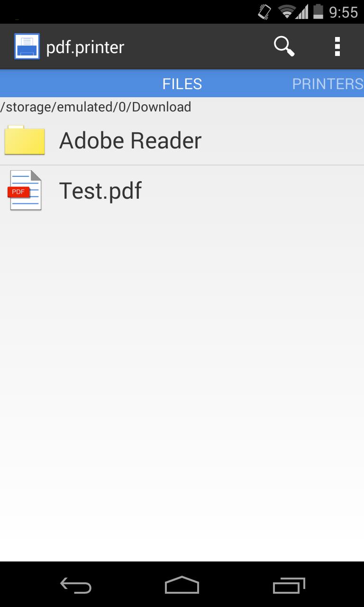Click the Download path breadcrumb

pos(95,107)
